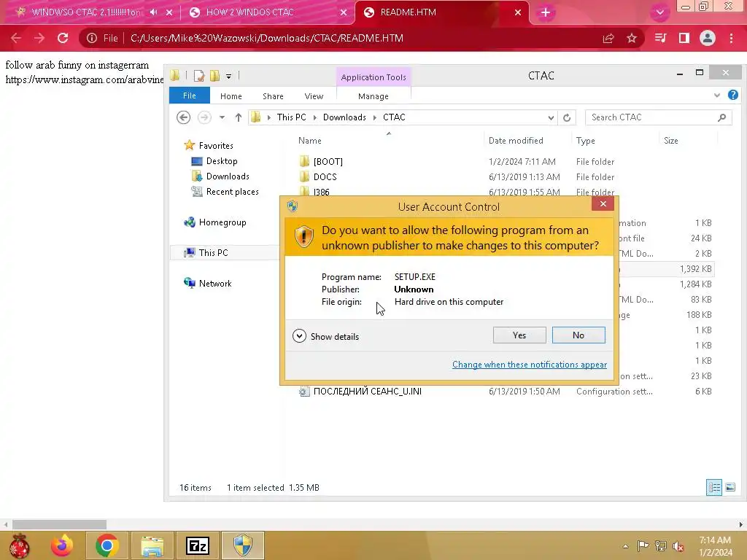Click the Search CTAC field
Screen dimensions: 747x560
pyautogui.click(x=659, y=117)
